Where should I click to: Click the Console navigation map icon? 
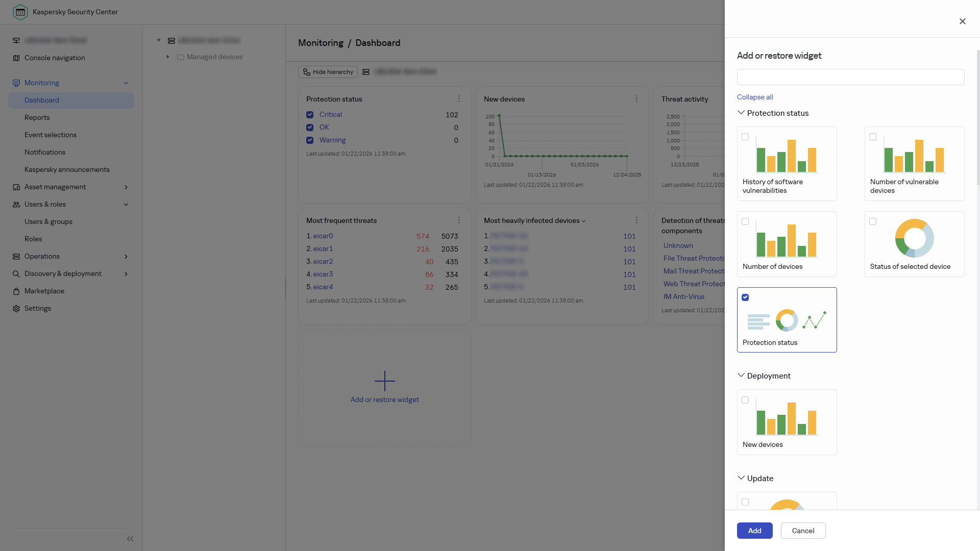point(16,58)
